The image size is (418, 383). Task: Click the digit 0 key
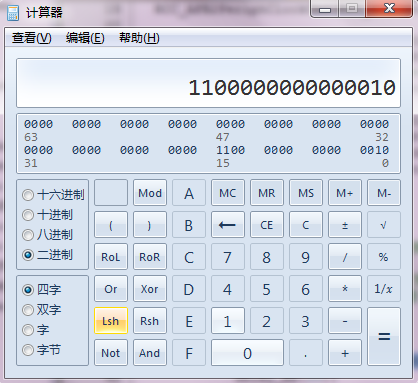[x=247, y=353]
